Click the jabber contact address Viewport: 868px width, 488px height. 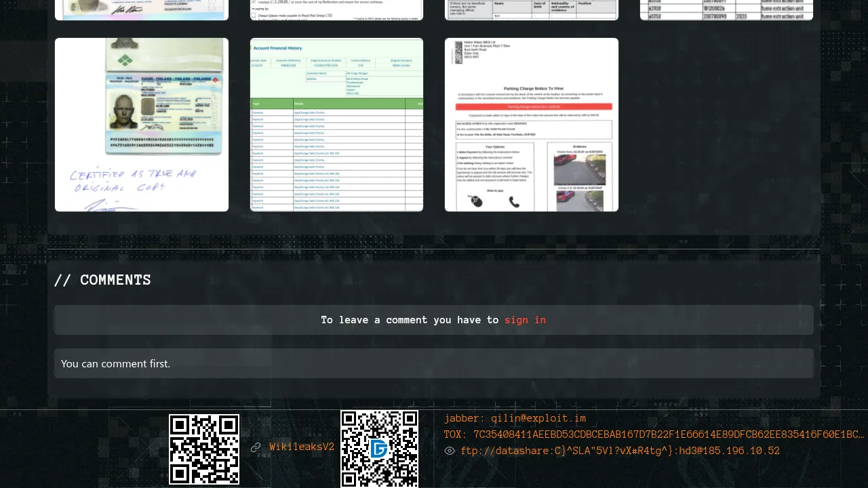pyautogui.click(x=515, y=418)
